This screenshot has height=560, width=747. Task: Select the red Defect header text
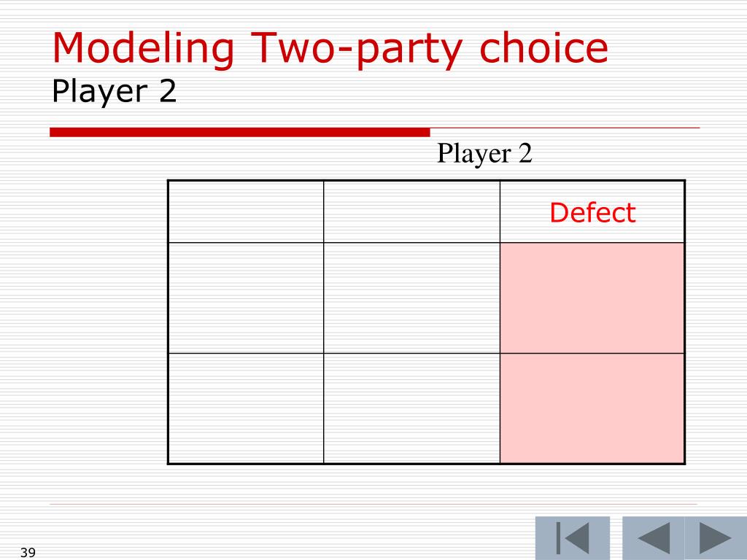(592, 212)
